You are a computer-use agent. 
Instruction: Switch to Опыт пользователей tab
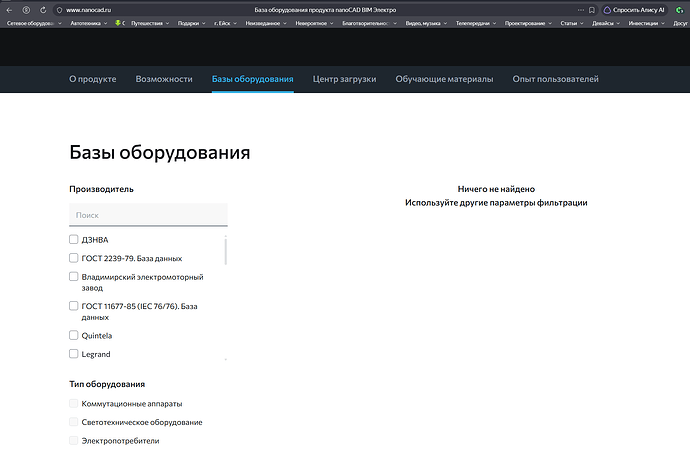(556, 79)
